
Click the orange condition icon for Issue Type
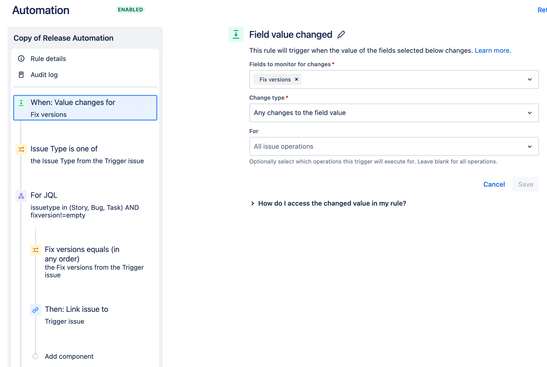tap(21, 149)
